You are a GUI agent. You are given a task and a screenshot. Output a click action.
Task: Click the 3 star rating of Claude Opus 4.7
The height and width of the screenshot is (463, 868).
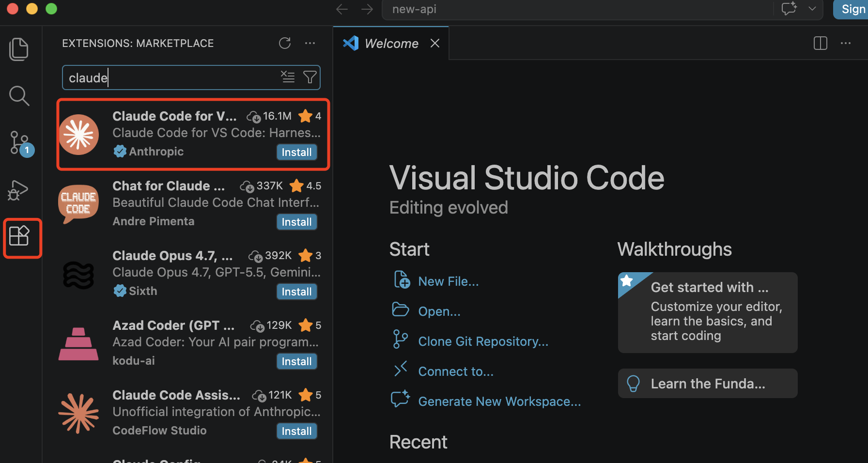310,256
